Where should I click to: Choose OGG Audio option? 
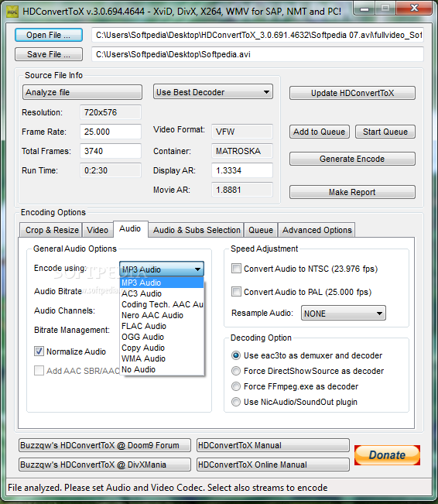pos(162,337)
